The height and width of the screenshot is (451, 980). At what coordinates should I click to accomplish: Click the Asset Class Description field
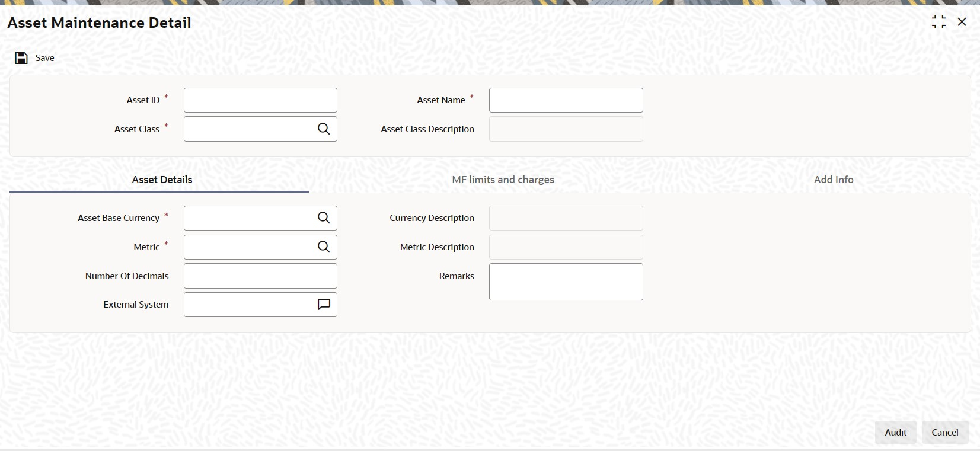(566, 129)
